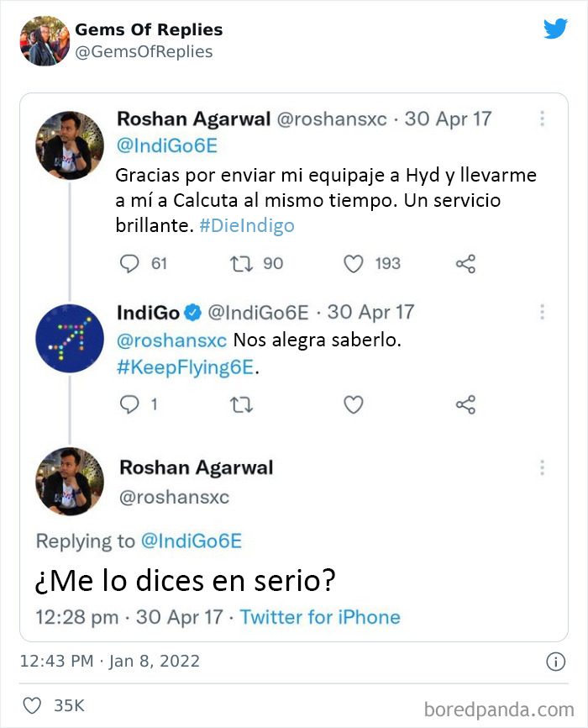Like Roshan's tweet with 193 likes
Image resolution: width=588 pixels, height=728 pixels.
click(x=354, y=264)
